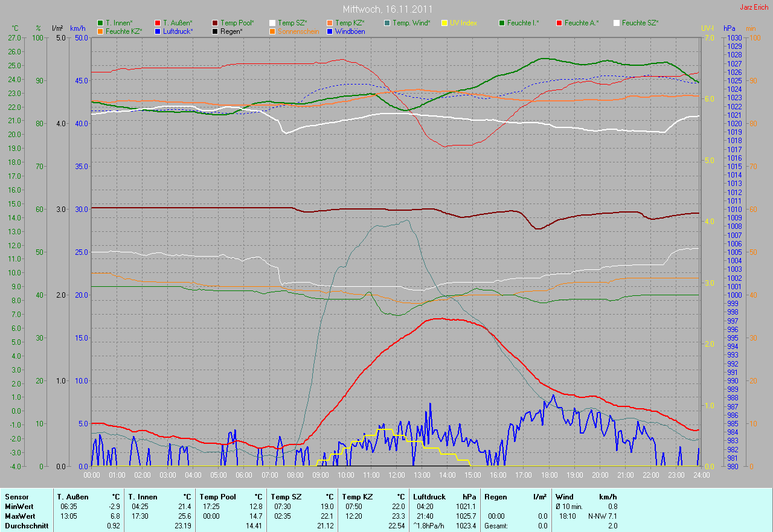Click the Jarz Erich author text
Screen dimensions: 773x532
click(x=754, y=7)
